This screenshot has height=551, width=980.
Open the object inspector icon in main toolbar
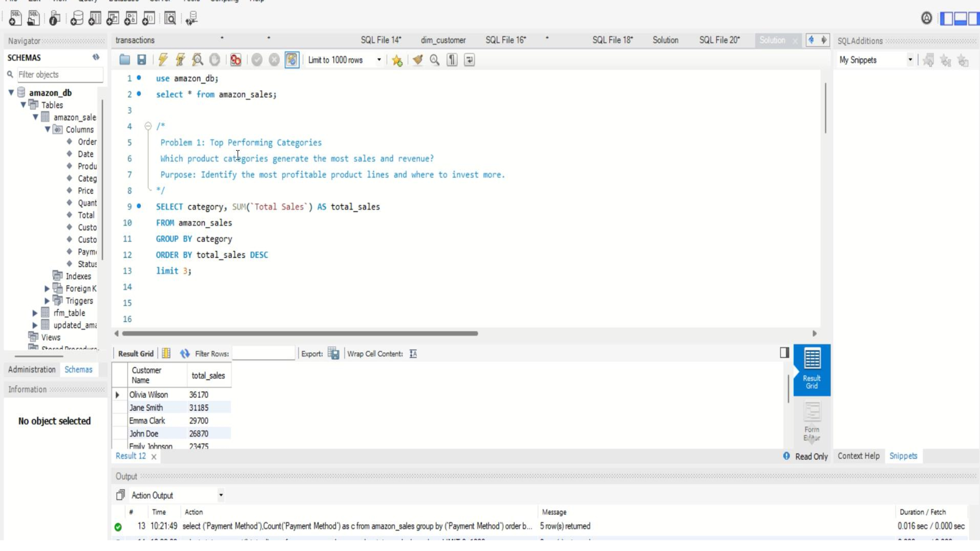click(55, 18)
